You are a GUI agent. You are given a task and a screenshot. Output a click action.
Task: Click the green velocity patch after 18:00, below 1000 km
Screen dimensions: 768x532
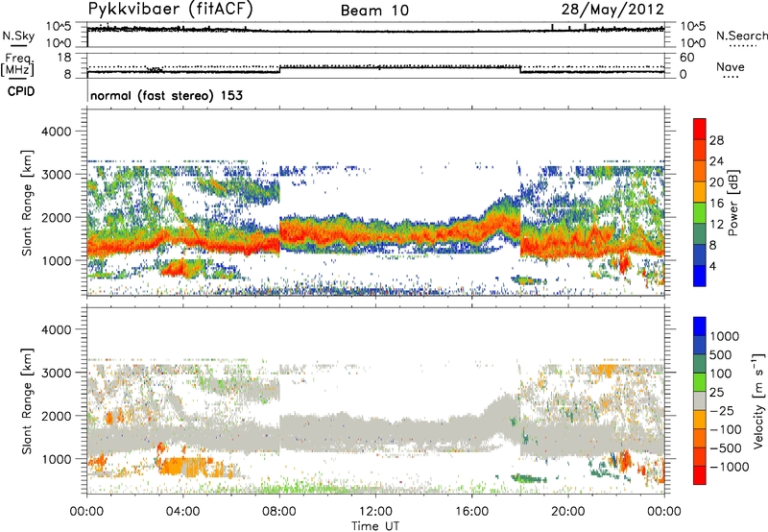528,478
